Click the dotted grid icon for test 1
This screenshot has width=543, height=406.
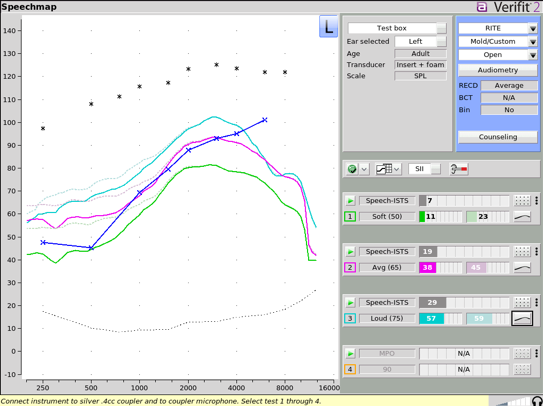pos(522,201)
